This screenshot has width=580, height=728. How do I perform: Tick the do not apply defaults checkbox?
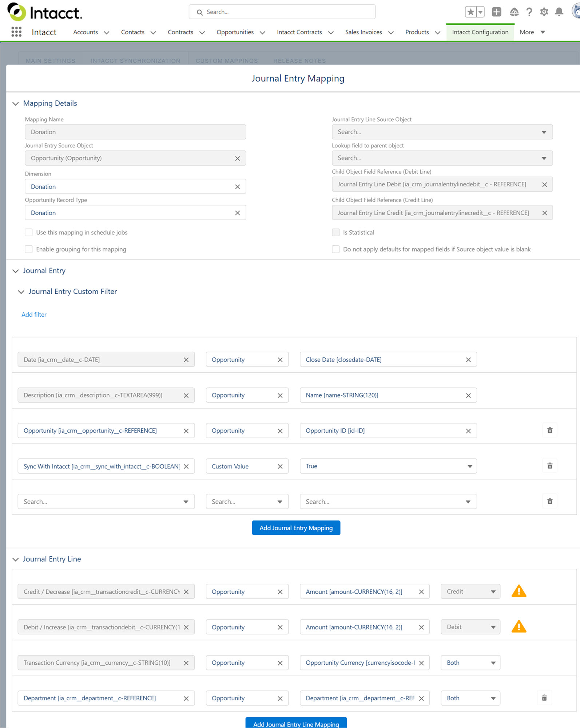pyautogui.click(x=336, y=249)
